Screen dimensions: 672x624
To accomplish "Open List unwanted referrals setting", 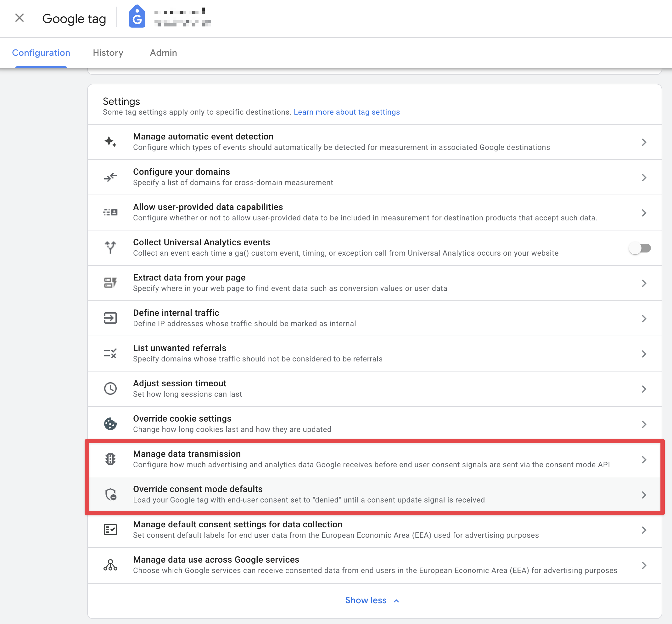I will click(x=374, y=354).
